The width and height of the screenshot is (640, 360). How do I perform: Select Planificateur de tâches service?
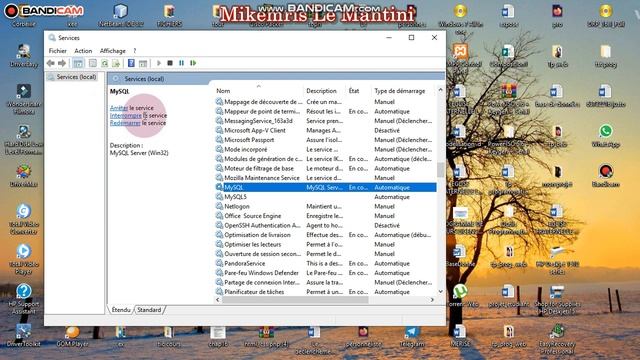[325, 291]
